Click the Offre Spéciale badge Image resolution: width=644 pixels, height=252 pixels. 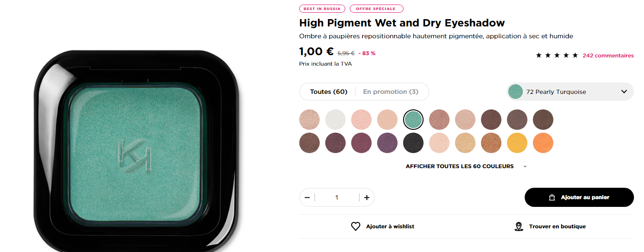[x=376, y=9]
